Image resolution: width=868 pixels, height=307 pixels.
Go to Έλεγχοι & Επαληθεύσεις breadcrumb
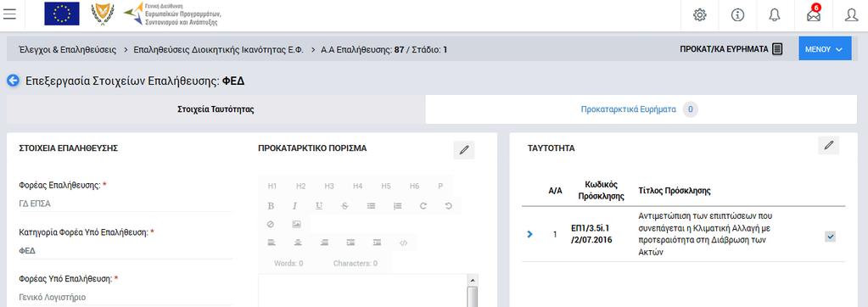[x=68, y=50]
